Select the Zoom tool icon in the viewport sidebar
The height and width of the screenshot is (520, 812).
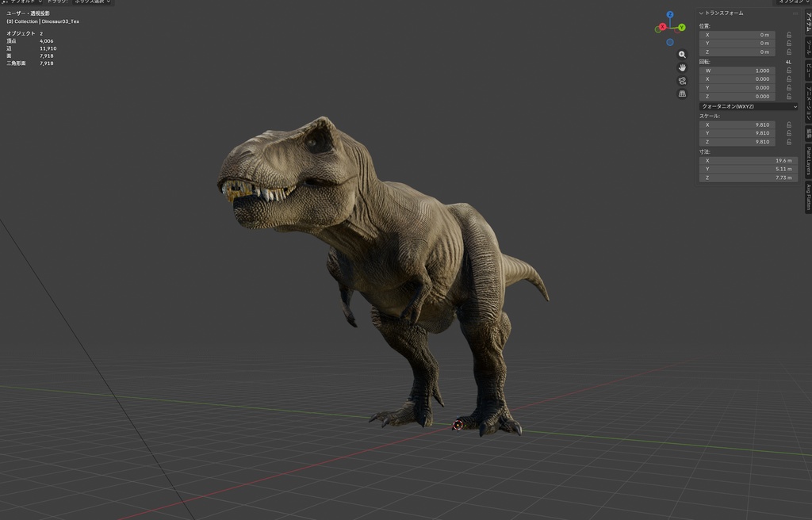coord(682,54)
